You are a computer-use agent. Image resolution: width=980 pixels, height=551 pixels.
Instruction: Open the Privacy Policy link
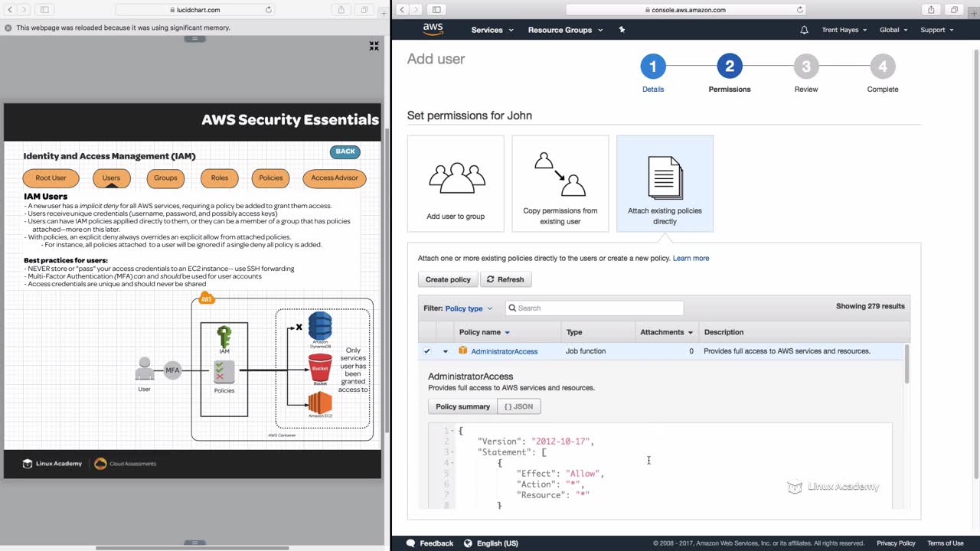[896, 543]
